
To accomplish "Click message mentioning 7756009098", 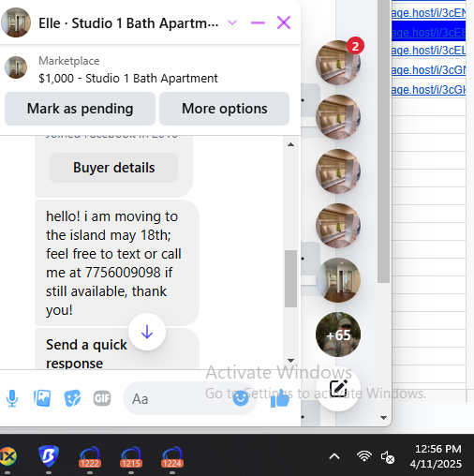I will point(117,263).
